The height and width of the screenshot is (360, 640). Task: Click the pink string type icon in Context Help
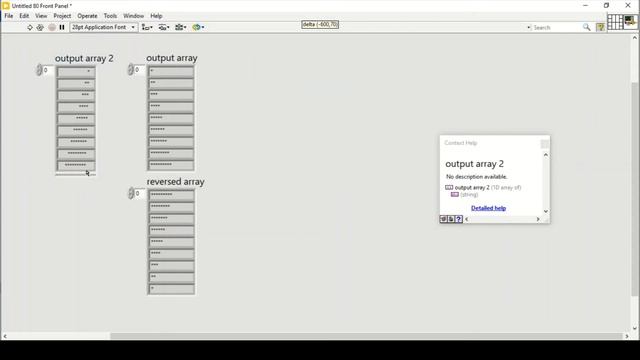455,195
